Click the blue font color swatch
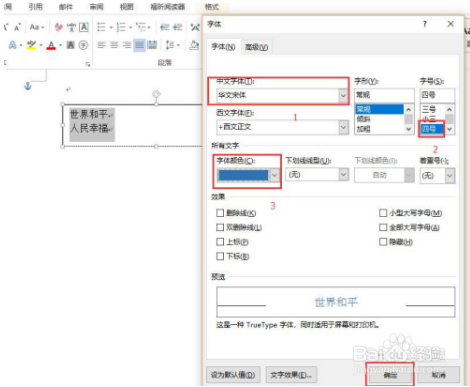The width and height of the screenshot is (470, 387). 243,175
